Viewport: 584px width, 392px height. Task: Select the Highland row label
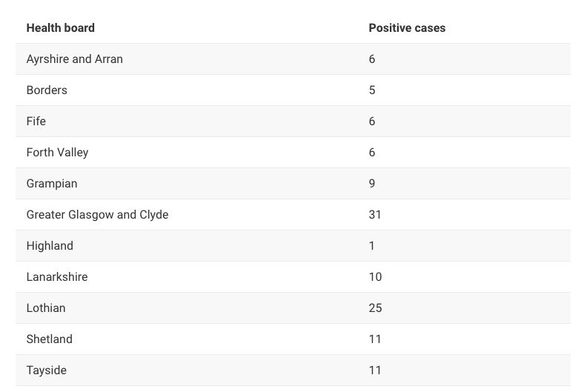[x=50, y=246]
